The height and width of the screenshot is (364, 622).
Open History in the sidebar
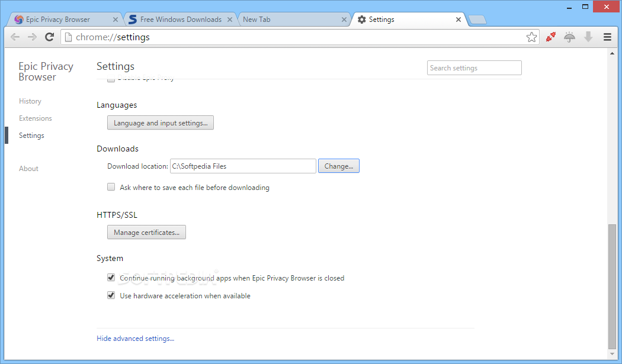coord(30,101)
